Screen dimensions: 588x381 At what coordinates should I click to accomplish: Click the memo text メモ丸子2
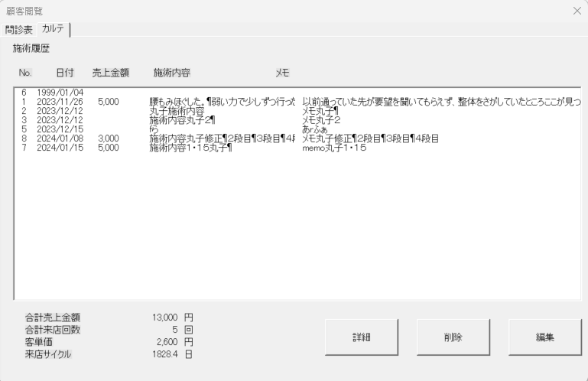tap(321, 120)
